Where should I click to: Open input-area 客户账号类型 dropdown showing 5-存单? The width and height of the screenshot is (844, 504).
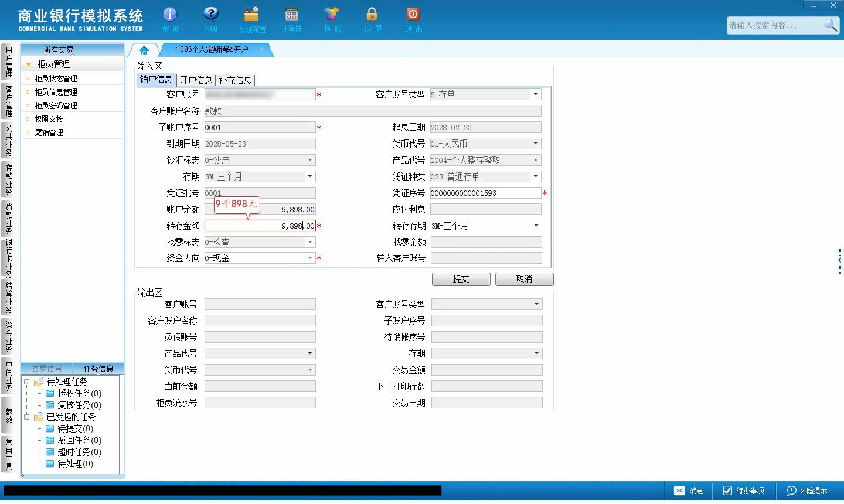[x=536, y=94]
